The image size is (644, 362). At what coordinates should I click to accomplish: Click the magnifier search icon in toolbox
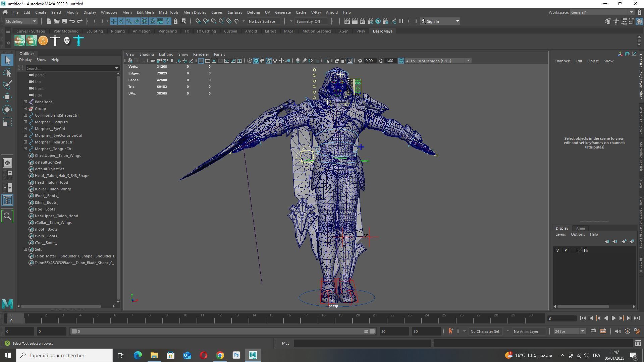click(7, 216)
